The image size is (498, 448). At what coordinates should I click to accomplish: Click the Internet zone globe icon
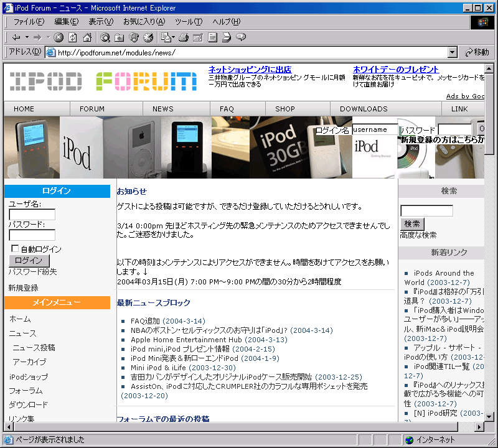tap(410, 440)
